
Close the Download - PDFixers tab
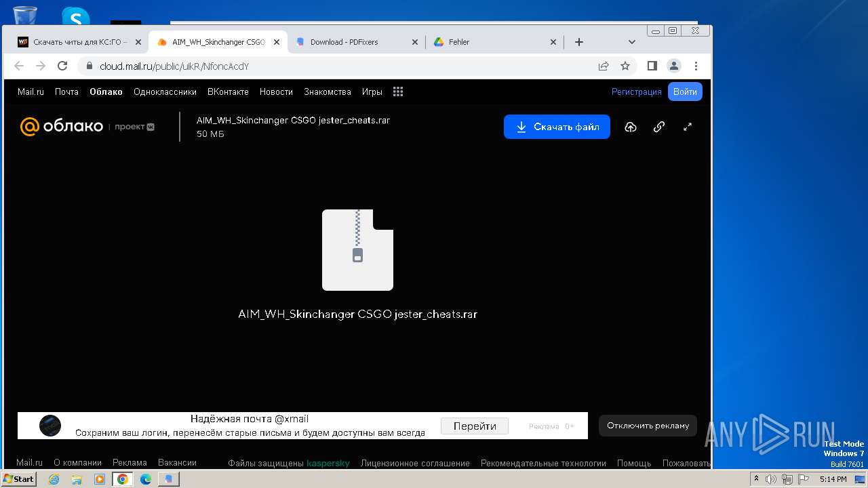(x=415, y=42)
